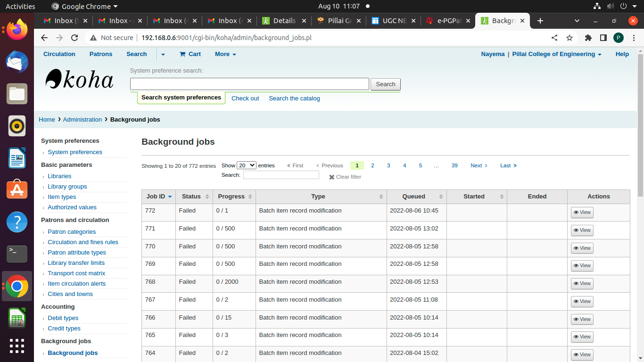View details for job 772
Viewport: 644px width, 362px height.
pyautogui.click(x=582, y=213)
